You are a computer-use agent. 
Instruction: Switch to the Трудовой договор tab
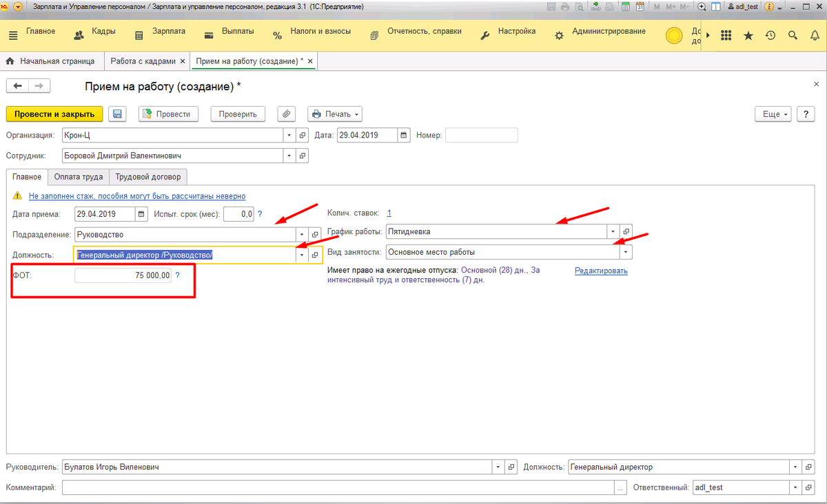[x=148, y=177]
